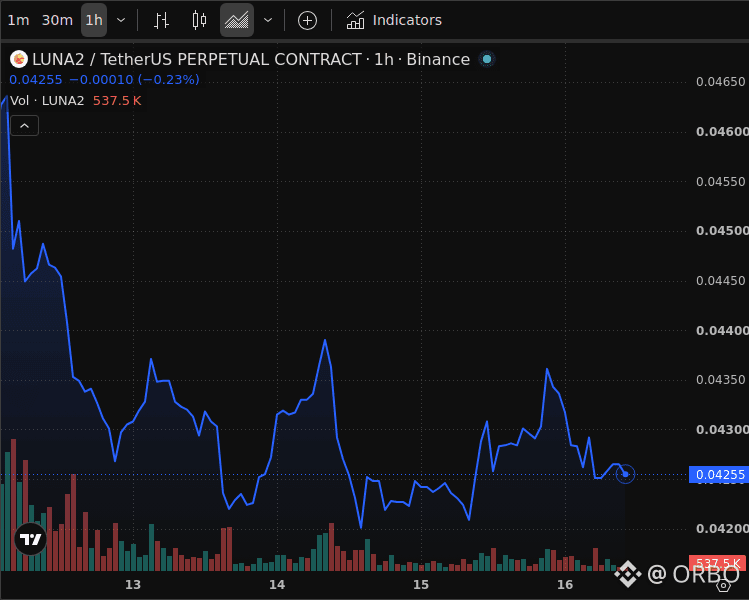Viewport: 749px width, 600px height.
Task: Select the 30m timeframe
Action: pyautogui.click(x=57, y=21)
